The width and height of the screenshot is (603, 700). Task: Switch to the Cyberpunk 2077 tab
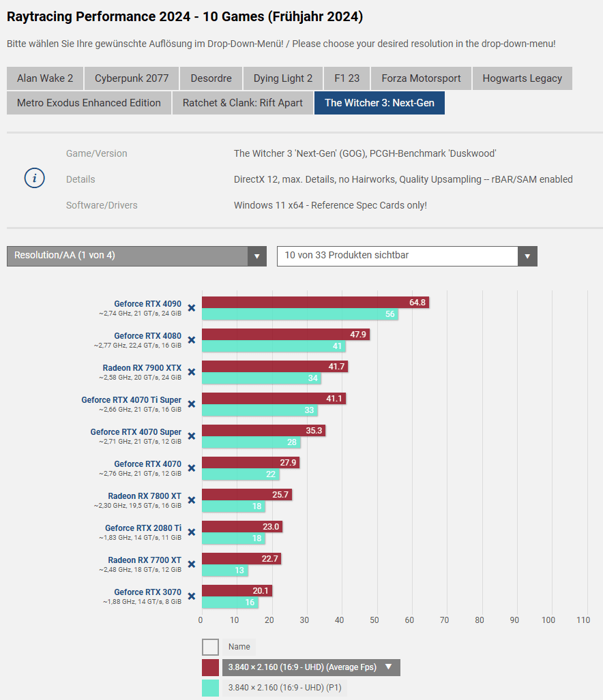tap(132, 78)
